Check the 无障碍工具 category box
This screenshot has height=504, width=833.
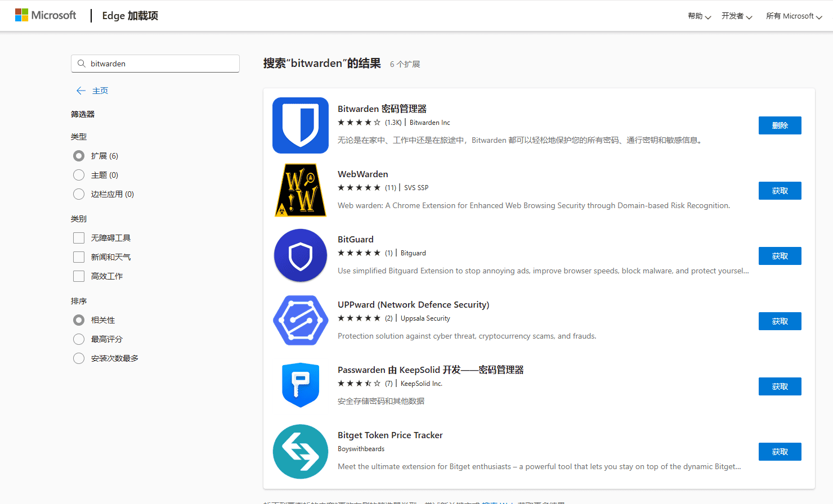tap(79, 238)
